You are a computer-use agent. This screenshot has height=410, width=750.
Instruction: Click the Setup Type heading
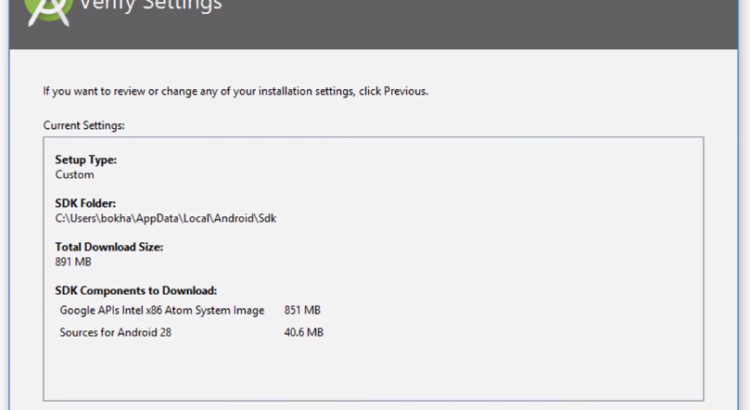click(86, 160)
